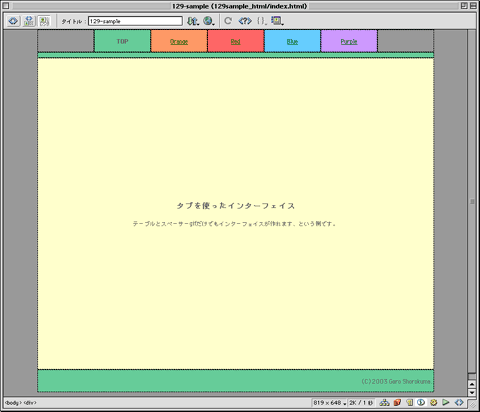Open the window size 819 x 648 popup
Screen dimensions: 480x412
[329, 403]
